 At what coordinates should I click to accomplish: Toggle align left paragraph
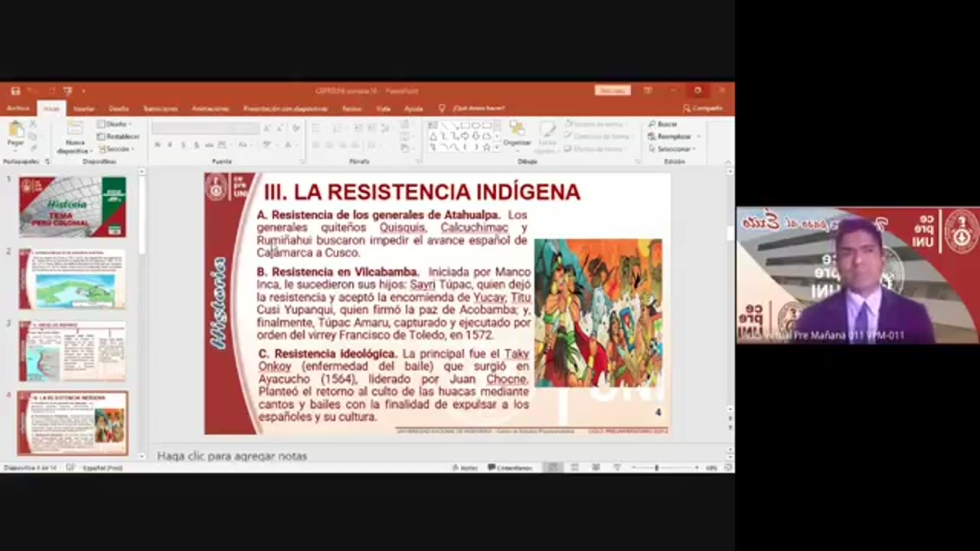pos(315,145)
